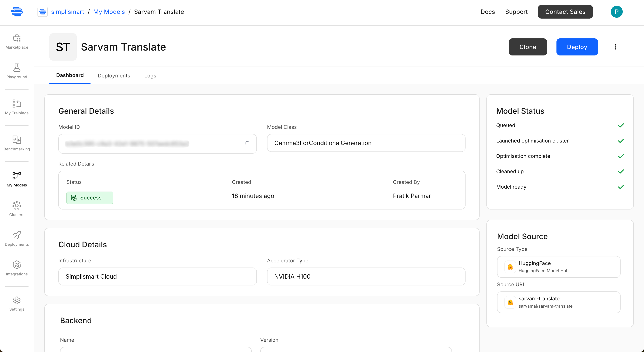Open Settings gear in sidebar
This screenshot has width=644, height=352.
(x=17, y=304)
